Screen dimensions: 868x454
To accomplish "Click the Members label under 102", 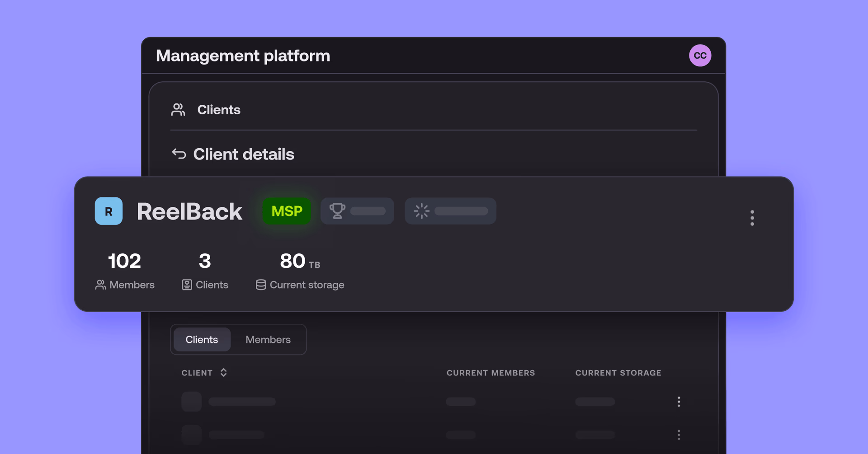I will click(x=132, y=285).
